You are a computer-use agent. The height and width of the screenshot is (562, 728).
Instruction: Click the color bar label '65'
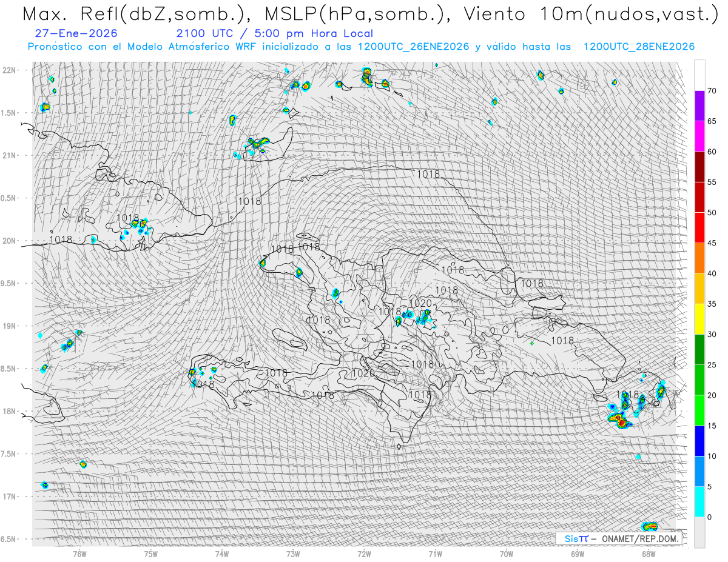pos(712,121)
